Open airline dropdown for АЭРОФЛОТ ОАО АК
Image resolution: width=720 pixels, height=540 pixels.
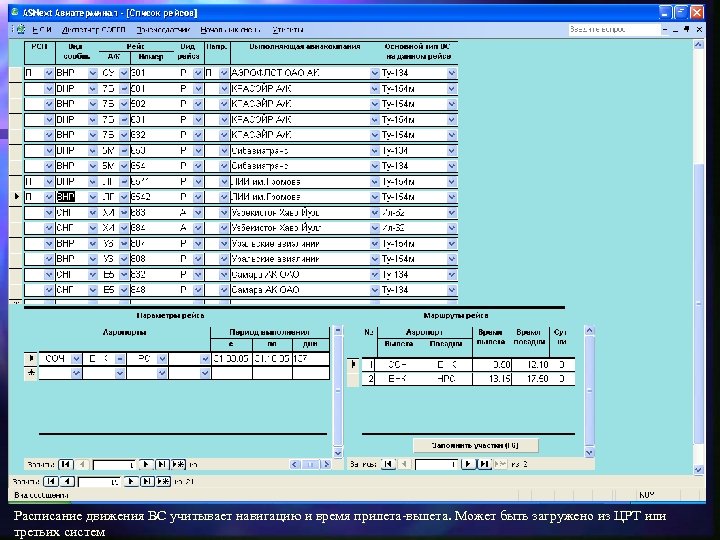(x=374, y=73)
